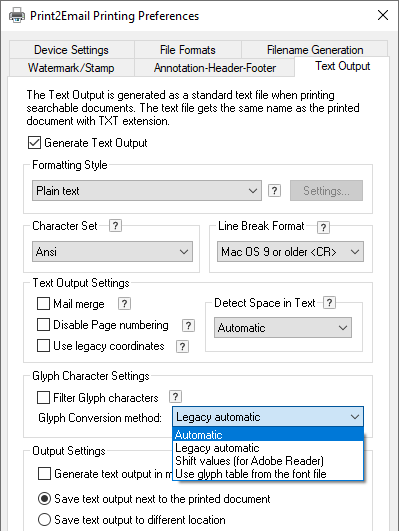The width and height of the screenshot is (399, 531).
Task: Open Character Set help question mark
Action: [x=115, y=226]
